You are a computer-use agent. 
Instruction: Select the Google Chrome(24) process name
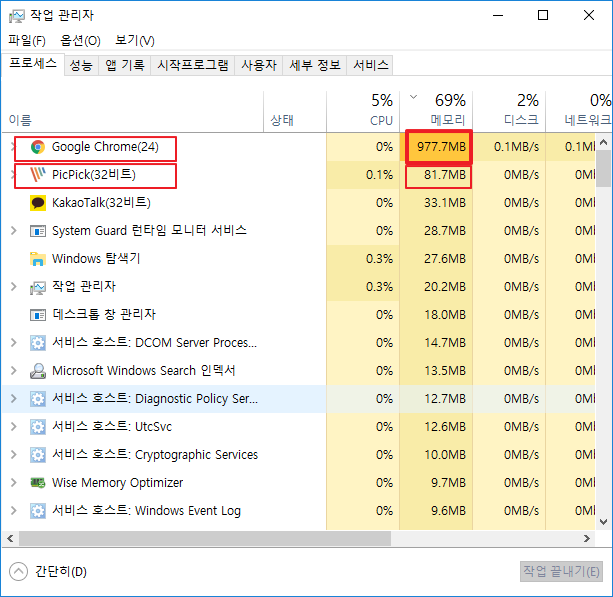(105, 147)
